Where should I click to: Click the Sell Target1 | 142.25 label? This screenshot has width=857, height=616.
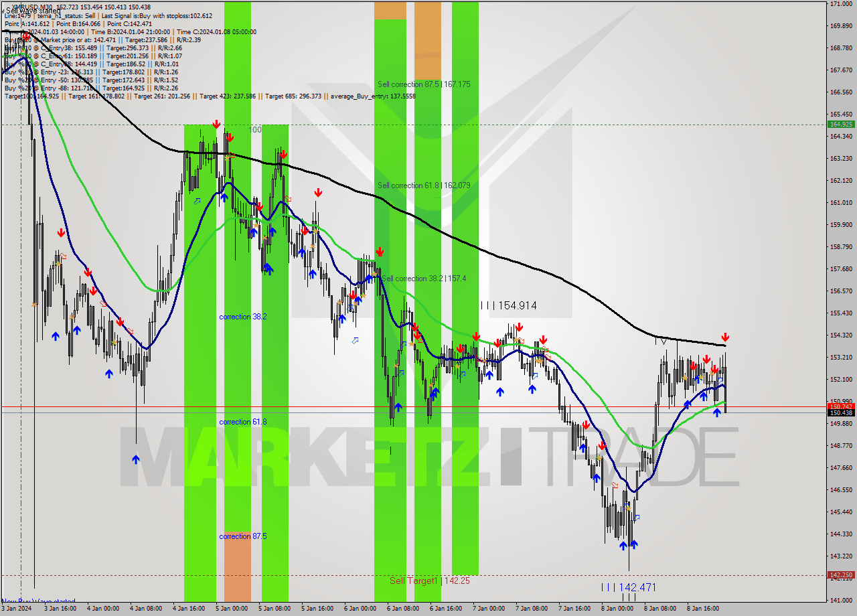tap(430, 581)
